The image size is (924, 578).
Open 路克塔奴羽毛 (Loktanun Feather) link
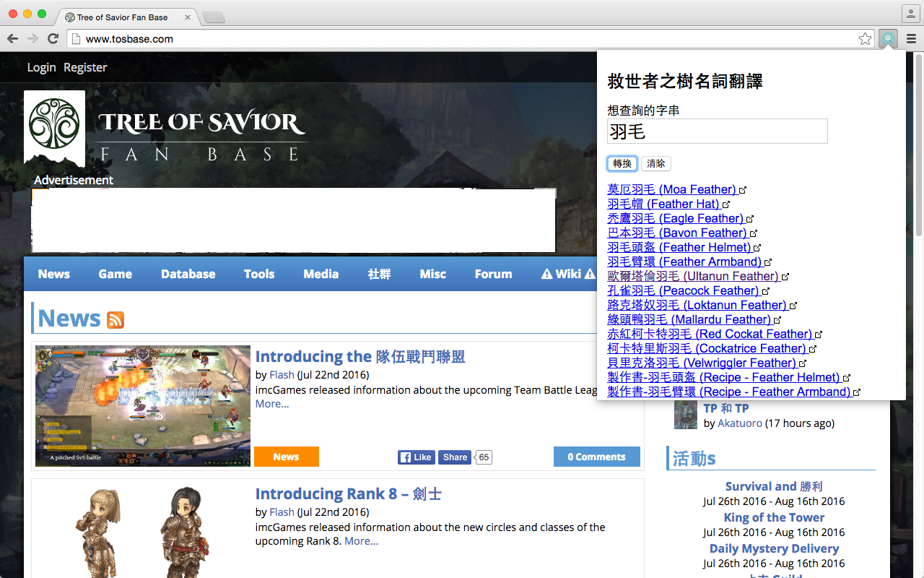coord(697,305)
